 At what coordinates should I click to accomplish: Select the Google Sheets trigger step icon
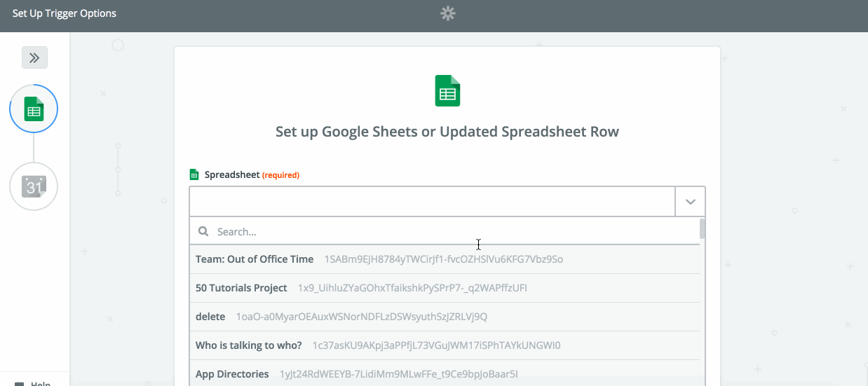34,109
